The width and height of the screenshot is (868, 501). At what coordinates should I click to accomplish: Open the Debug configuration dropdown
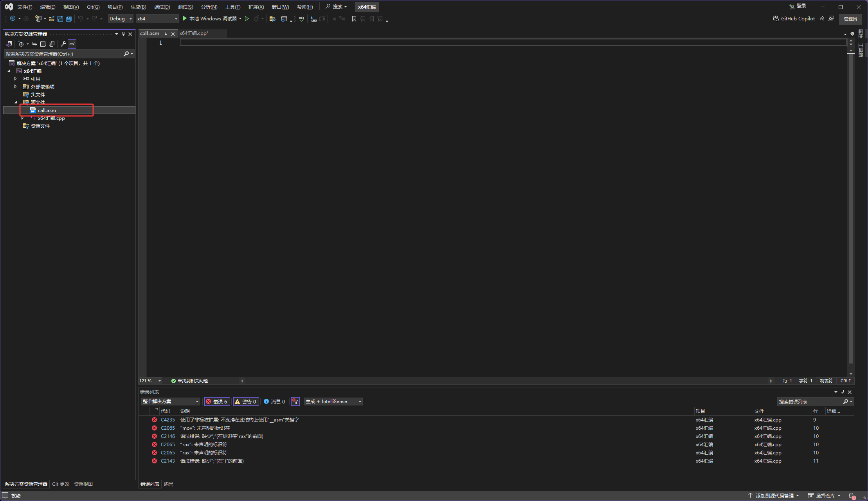[121, 19]
